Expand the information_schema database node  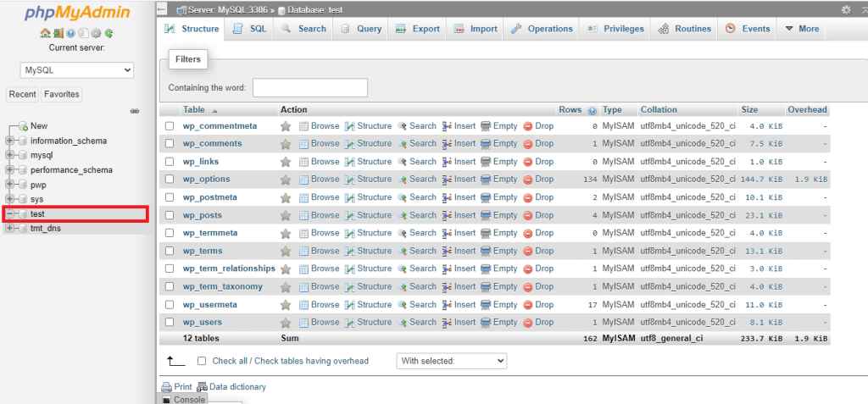tap(9, 141)
